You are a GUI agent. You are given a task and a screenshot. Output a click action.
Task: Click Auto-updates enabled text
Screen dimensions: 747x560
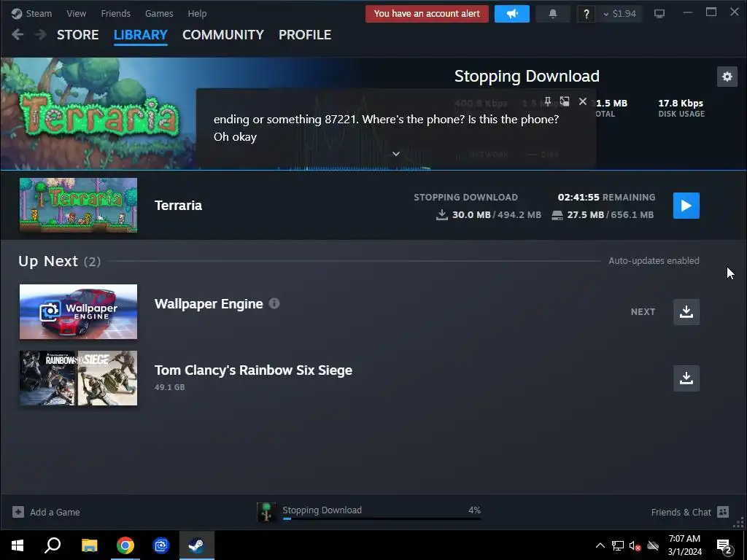654,260
